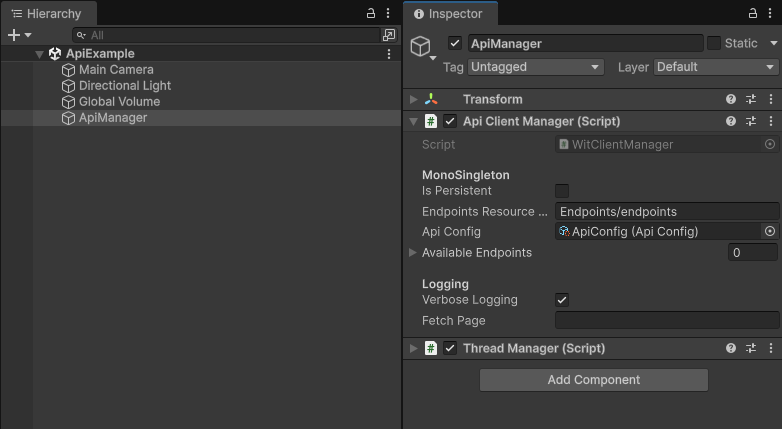Select Directional Light in the hierarchy
This screenshot has height=429, width=782.
[x=125, y=86]
